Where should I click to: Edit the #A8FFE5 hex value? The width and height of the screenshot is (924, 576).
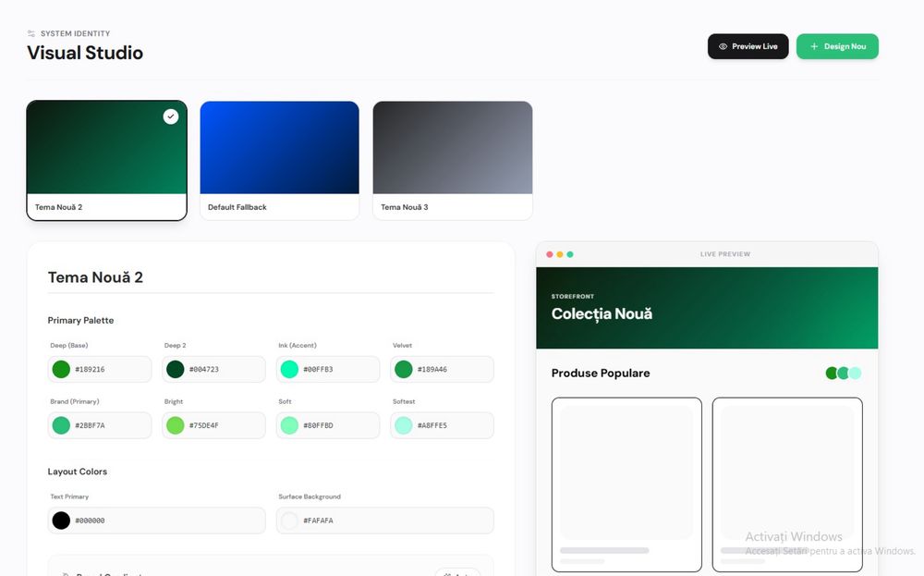click(x=432, y=425)
